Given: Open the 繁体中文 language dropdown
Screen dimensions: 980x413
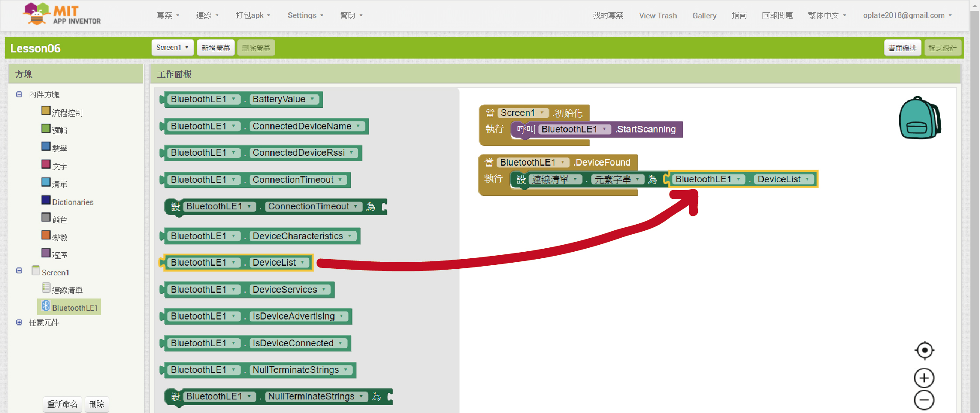Looking at the screenshot, I should [x=827, y=15].
